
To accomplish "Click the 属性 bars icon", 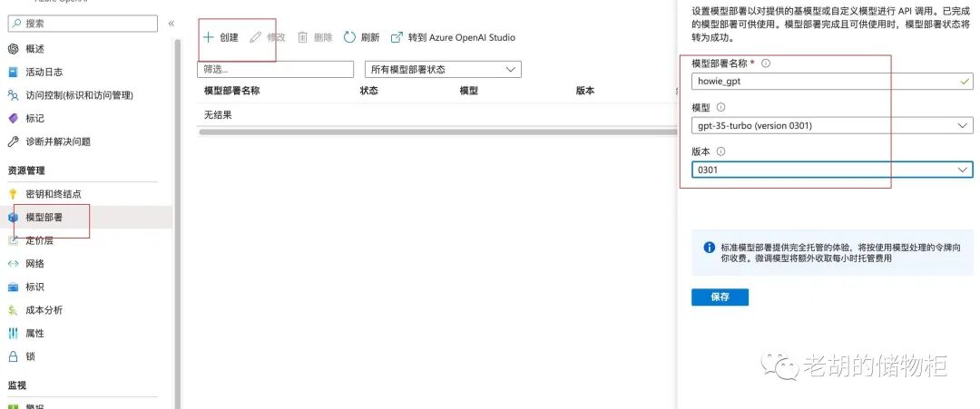I will point(13,334).
